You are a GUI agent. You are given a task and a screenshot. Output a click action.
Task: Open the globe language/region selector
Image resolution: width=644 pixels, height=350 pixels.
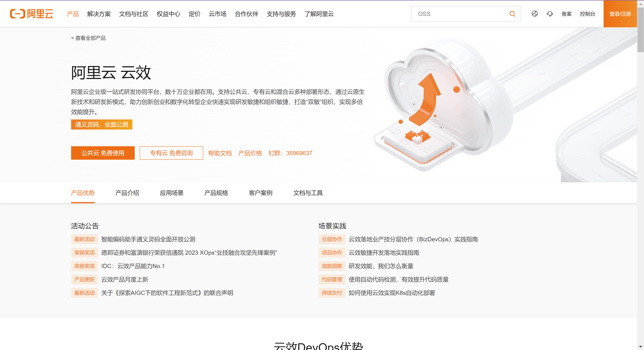[x=534, y=14]
